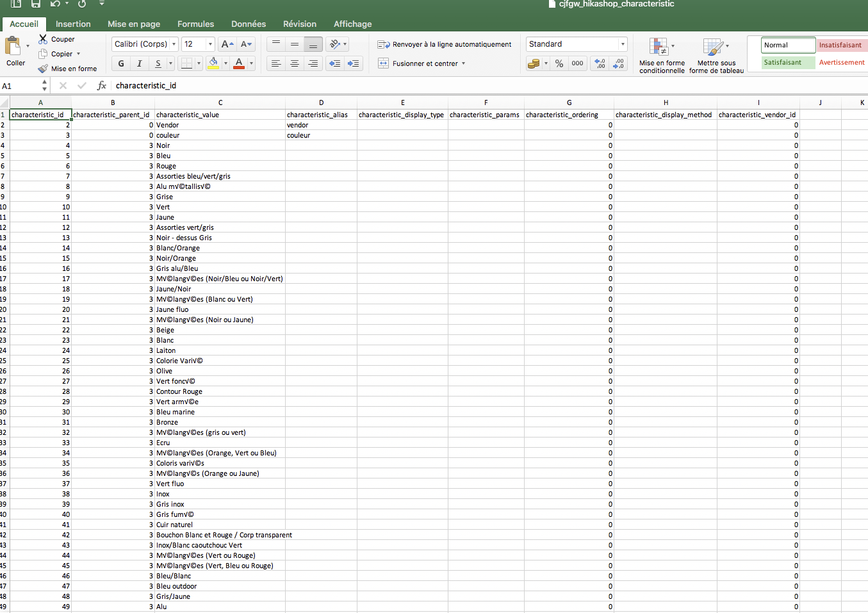Click the Coller clipboard icon

(x=13, y=46)
